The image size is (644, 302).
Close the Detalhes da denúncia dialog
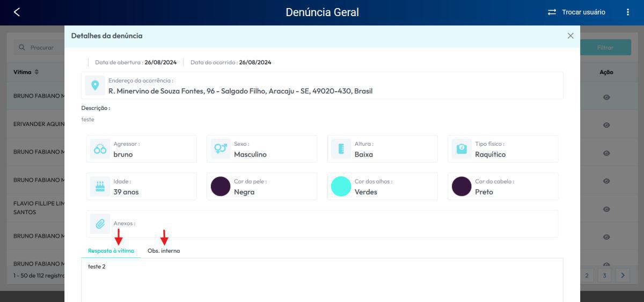click(x=570, y=35)
